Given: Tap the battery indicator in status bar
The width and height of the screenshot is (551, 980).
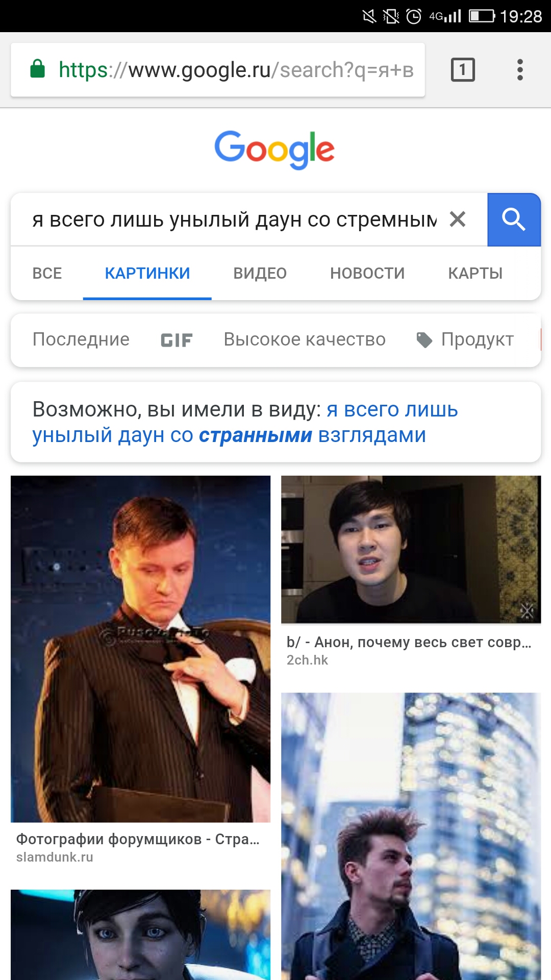Looking at the screenshot, I should (x=482, y=16).
